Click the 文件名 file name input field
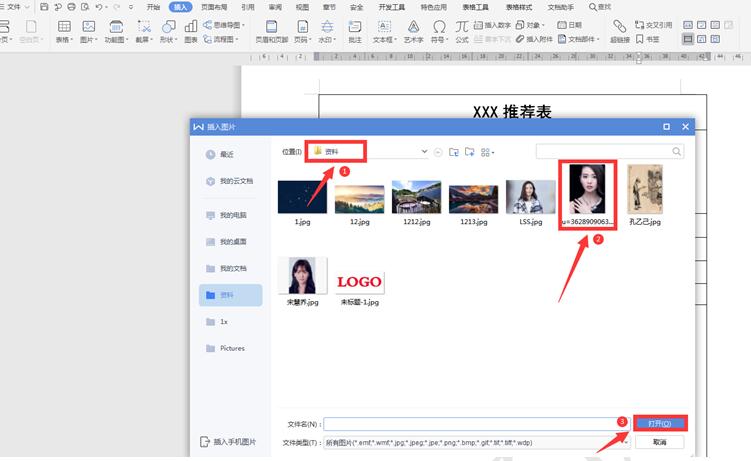This screenshot has width=751, height=461. click(477, 424)
